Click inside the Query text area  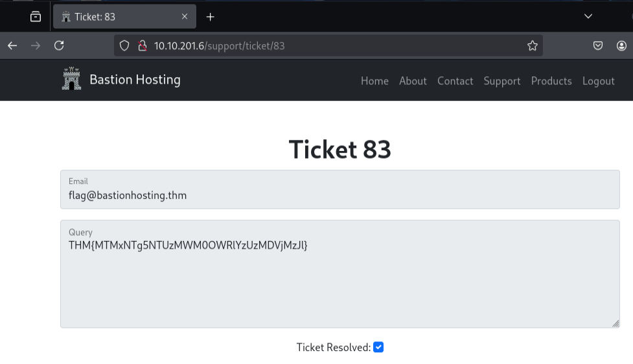(x=340, y=274)
